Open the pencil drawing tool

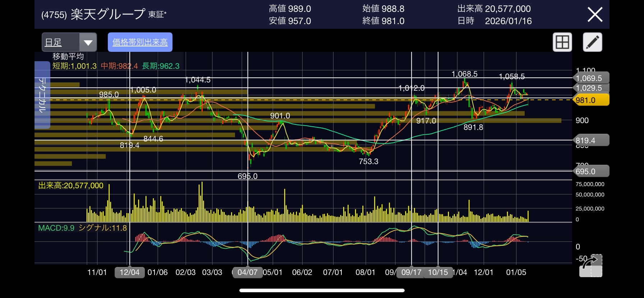click(592, 42)
